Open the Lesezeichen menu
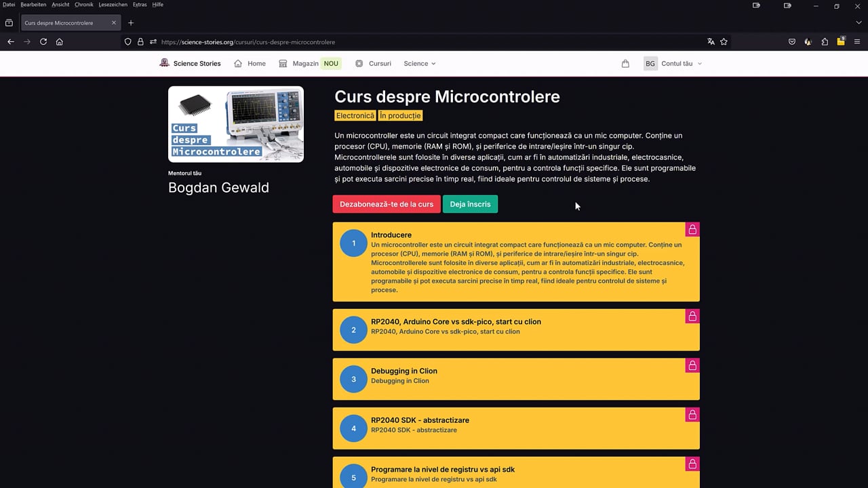Viewport: 868px width, 488px height. pyautogui.click(x=113, y=5)
